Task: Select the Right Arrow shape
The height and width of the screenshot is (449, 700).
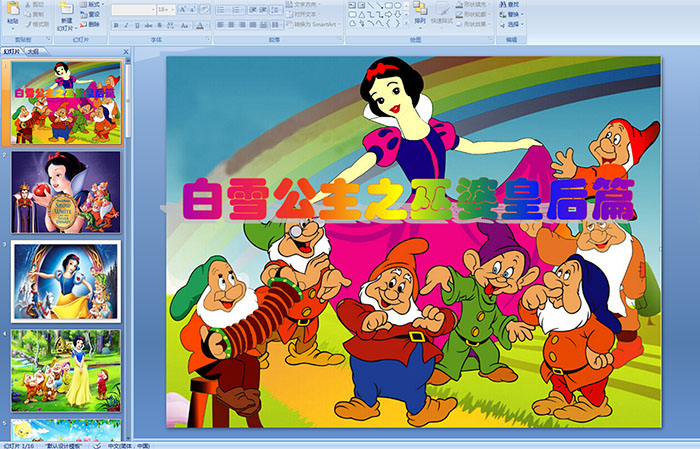Action: point(389,15)
